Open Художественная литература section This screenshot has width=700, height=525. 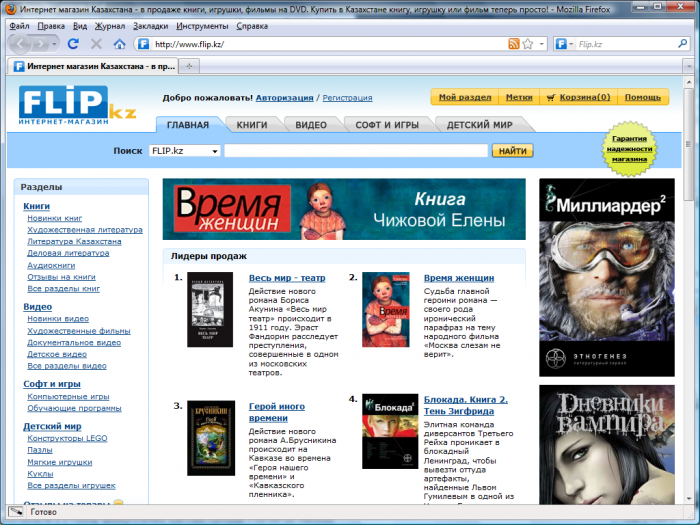pos(85,229)
